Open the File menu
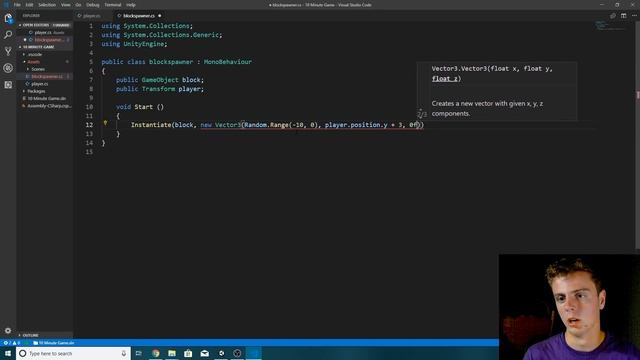This screenshot has height=360, width=640. pyautogui.click(x=17, y=5)
